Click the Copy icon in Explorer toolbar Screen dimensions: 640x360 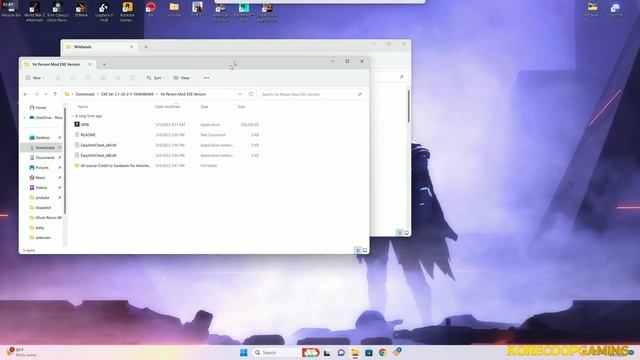tap(73, 78)
